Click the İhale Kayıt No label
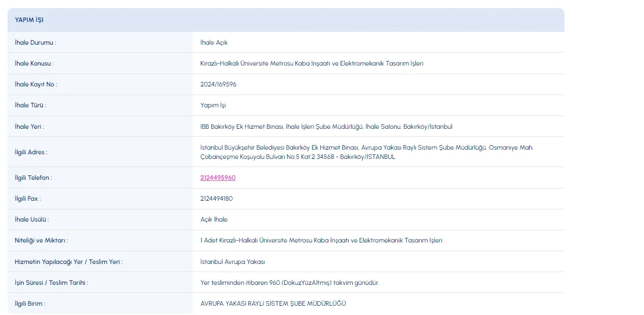Image resolution: width=644 pixels, height=315 pixels. tap(35, 84)
